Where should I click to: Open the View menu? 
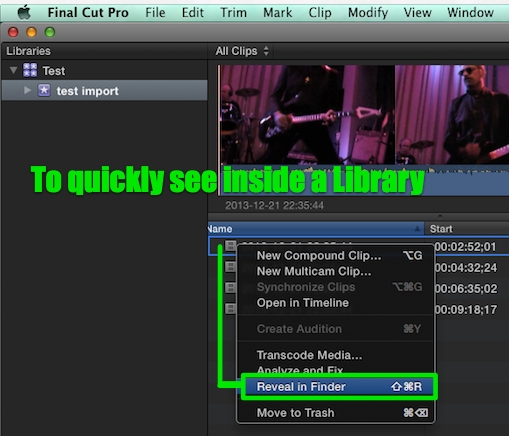(417, 13)
